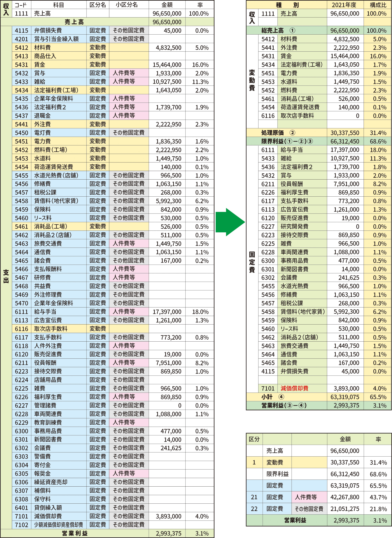Click the 区分 header in the summary table

tap(254, 439)
